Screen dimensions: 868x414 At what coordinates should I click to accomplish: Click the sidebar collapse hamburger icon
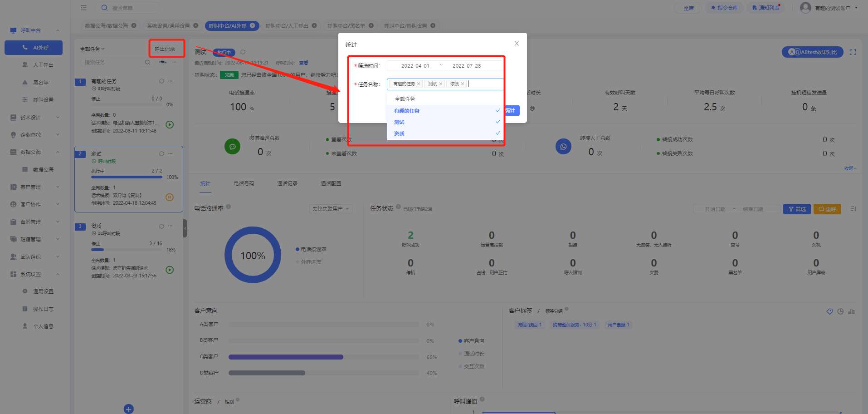click(x=83, y=8)
